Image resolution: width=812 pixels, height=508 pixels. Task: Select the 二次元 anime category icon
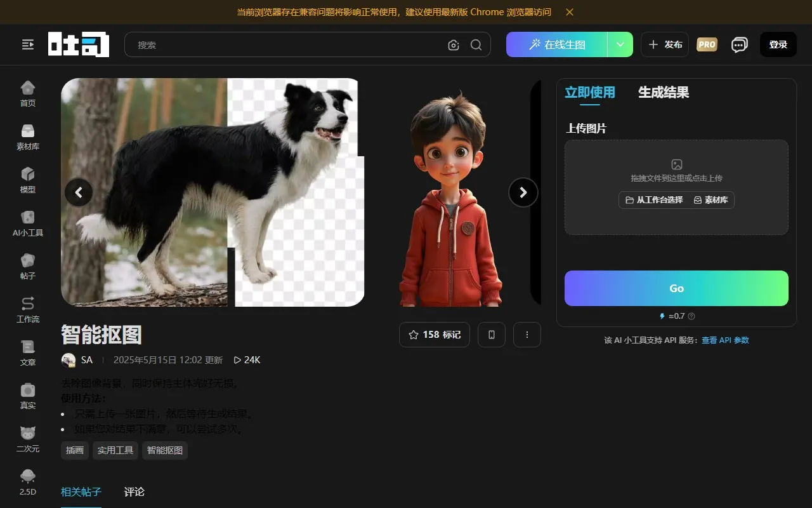27,438
